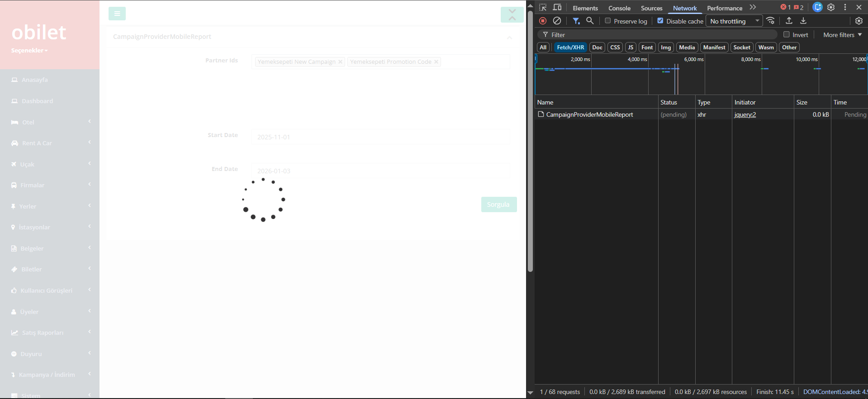868x399 pixels.
Task: Toggle the device toolbar icon
Action: (557, 8)
